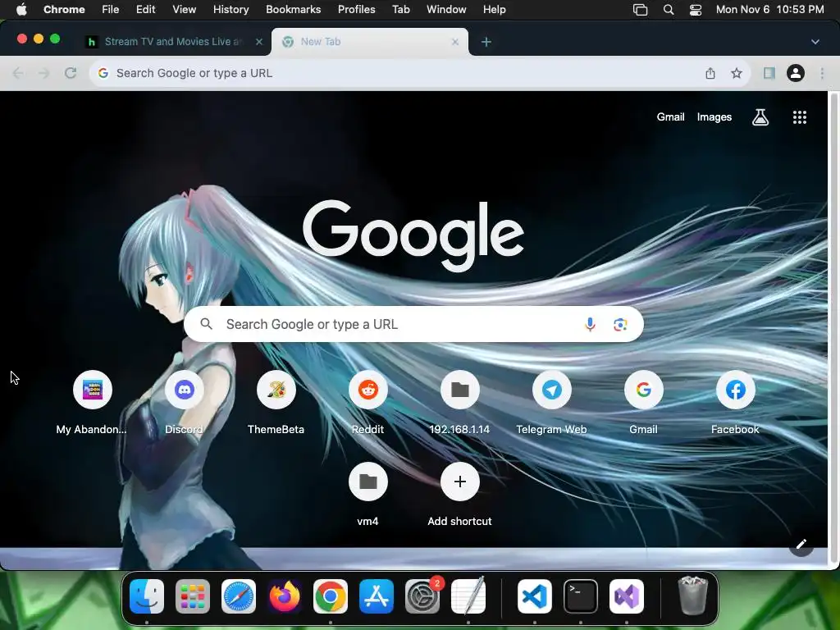Launch Firefox from the Dock

(285, 596)
